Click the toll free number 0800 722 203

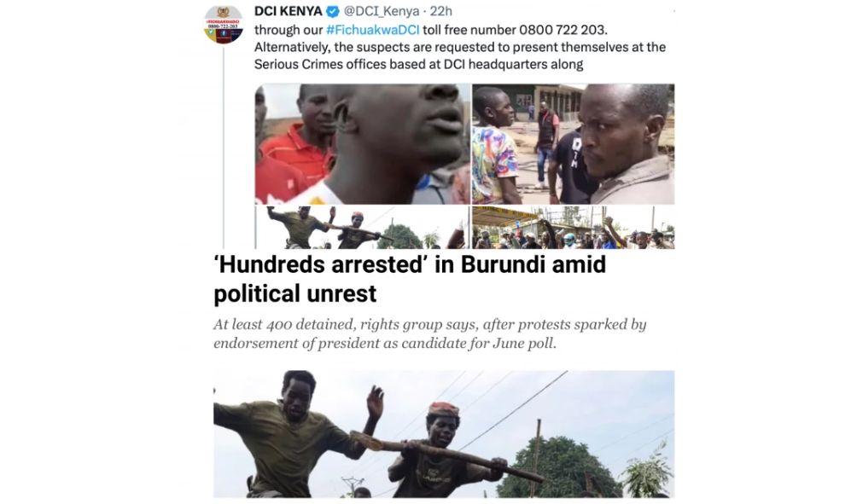[x=563, y=30]
